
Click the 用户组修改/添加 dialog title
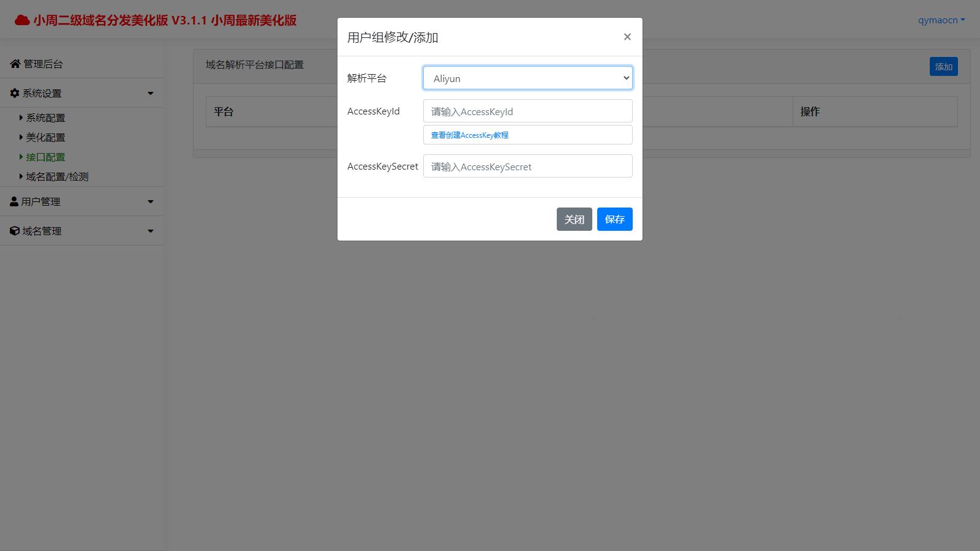click(x=393, y=37)
